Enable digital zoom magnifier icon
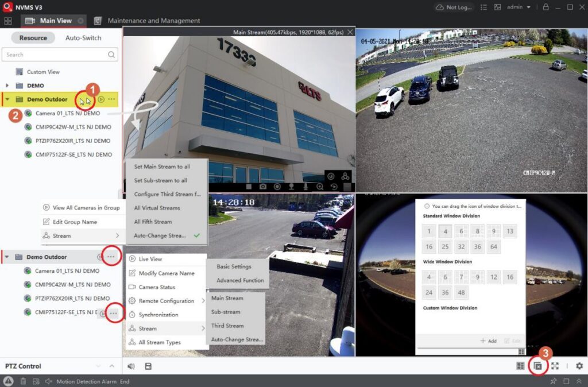This screenshot has width=588, height=387. click(x=320, y=187)
